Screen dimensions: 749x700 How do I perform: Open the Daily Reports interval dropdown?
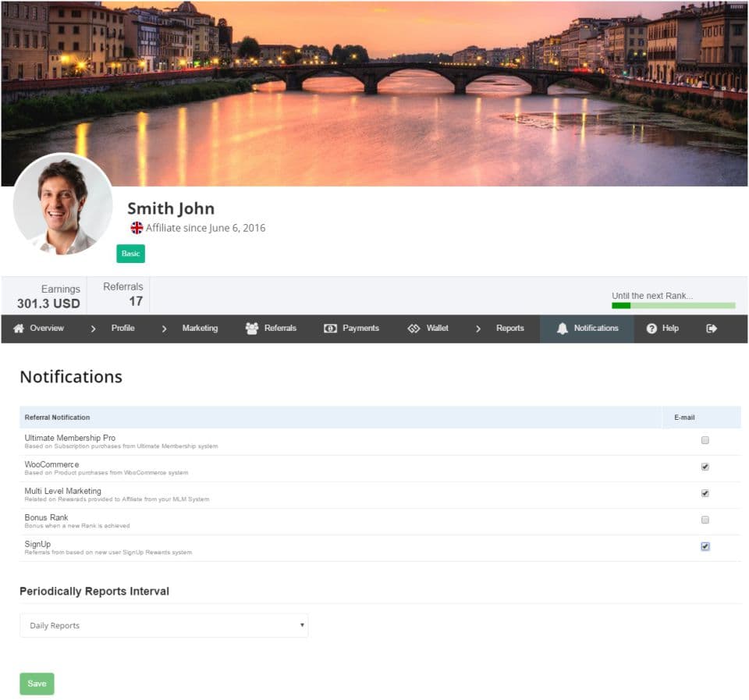point(164,625)
